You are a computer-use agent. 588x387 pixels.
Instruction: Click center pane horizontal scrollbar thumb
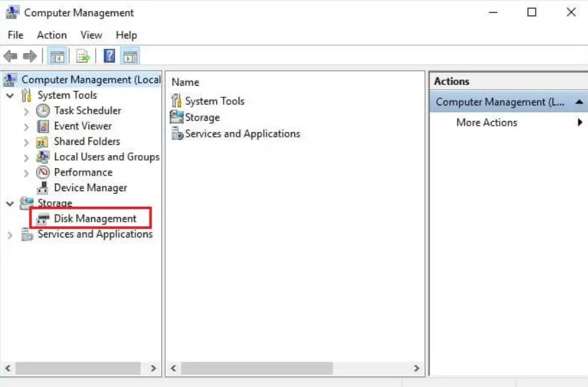(257, 368)
